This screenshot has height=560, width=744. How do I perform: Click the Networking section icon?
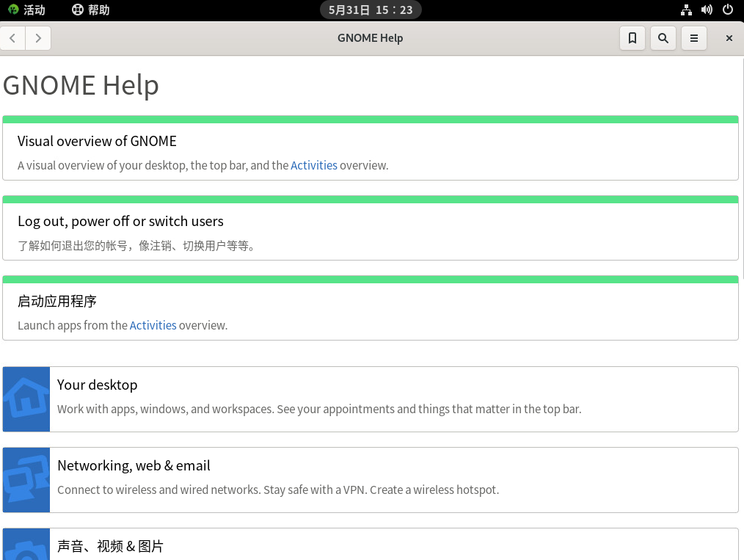26,480
